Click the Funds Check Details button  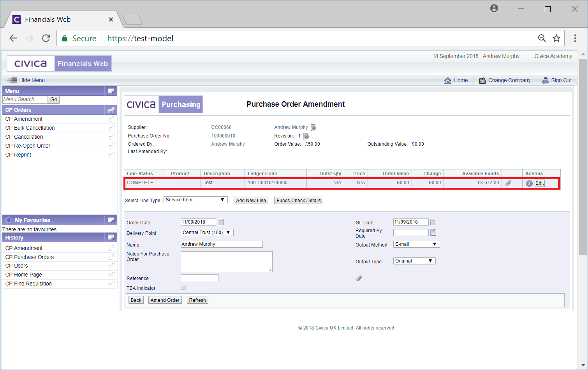(299, 200)
